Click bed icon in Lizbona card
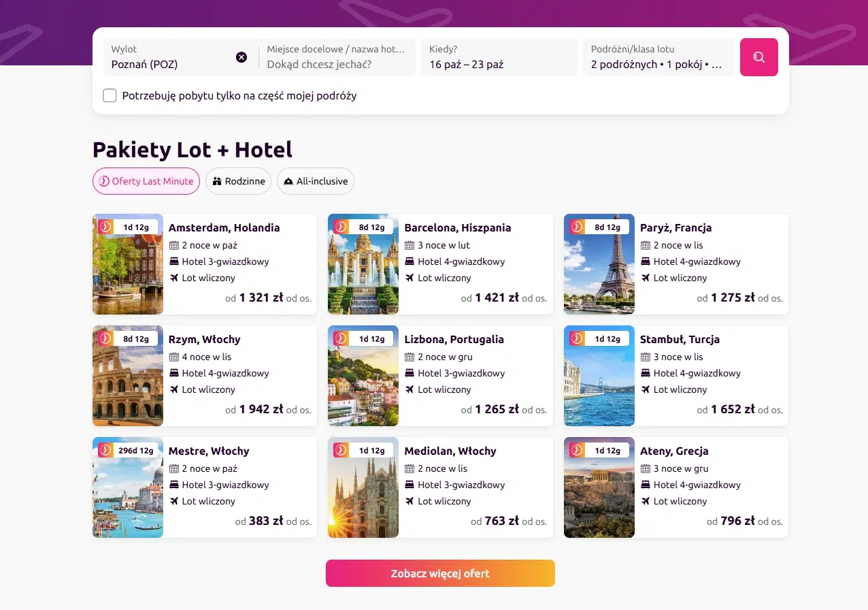868x610 pixels. pos(410,373)
